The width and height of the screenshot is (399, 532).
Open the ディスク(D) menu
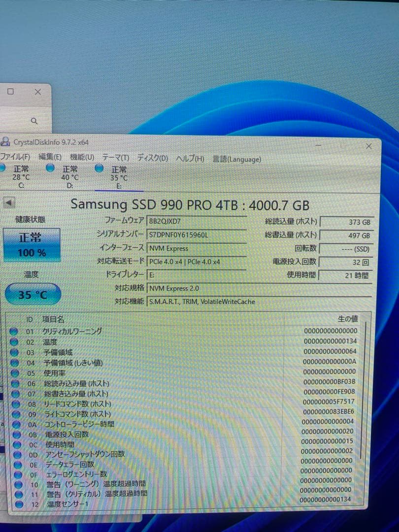click(152, 158)
